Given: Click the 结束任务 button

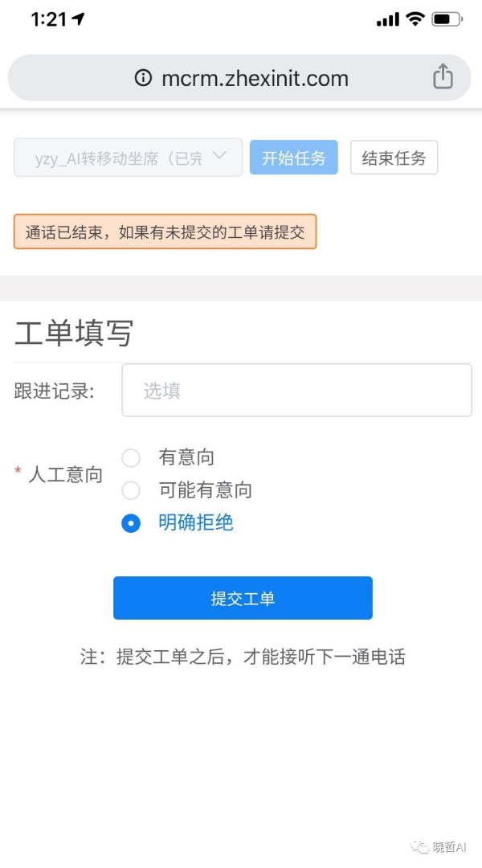Looking at the screenshot, I should [x=394, y=158].
